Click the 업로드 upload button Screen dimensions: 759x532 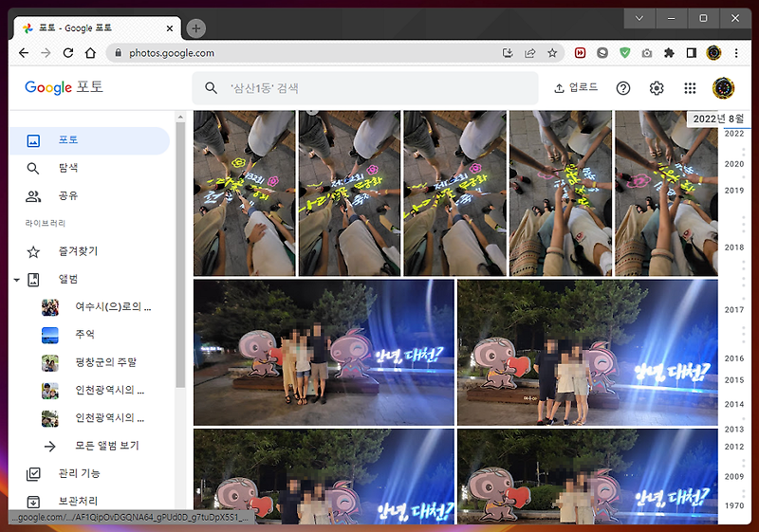click(x=576, y=87)
